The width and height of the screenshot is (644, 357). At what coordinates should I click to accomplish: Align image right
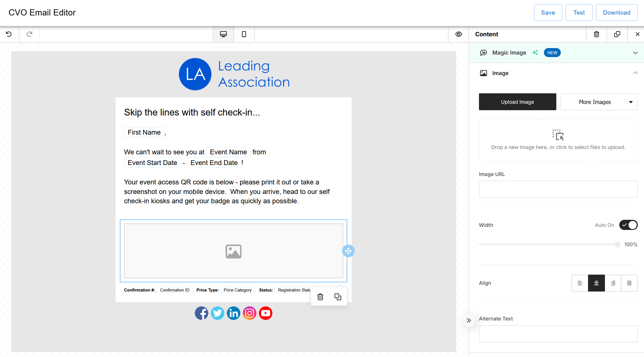coord(613,283)
